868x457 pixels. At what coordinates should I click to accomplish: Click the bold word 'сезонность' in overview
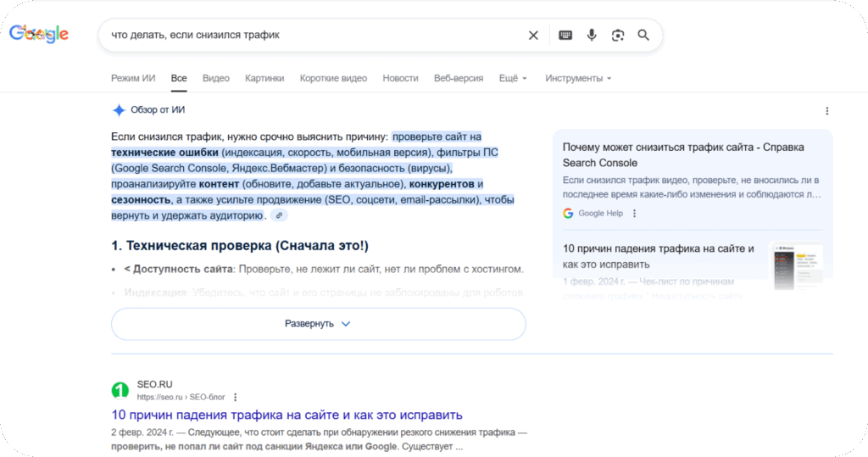click(141, 199)
